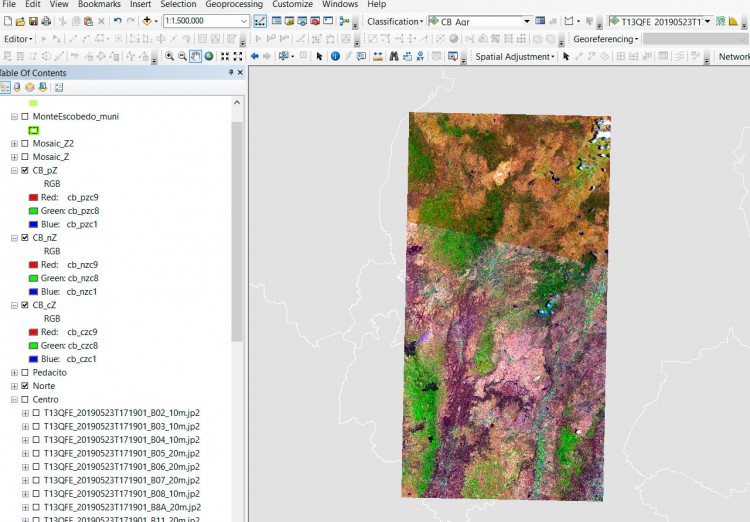Collapse the CB_pZ layer tree
Screen dimensions: 750x522
(x=14, y=170)
